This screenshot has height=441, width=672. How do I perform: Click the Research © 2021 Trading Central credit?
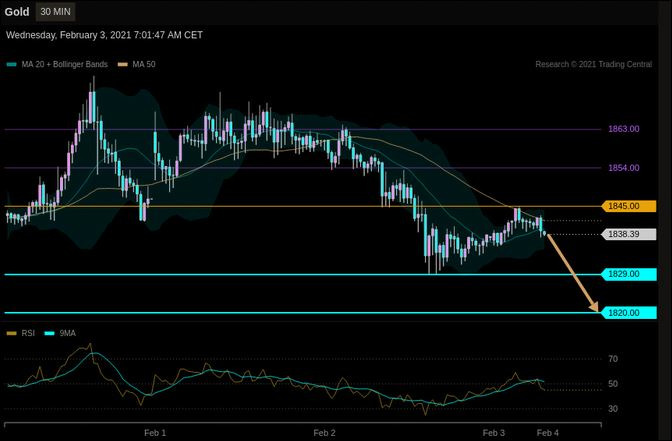click(594, 64)
